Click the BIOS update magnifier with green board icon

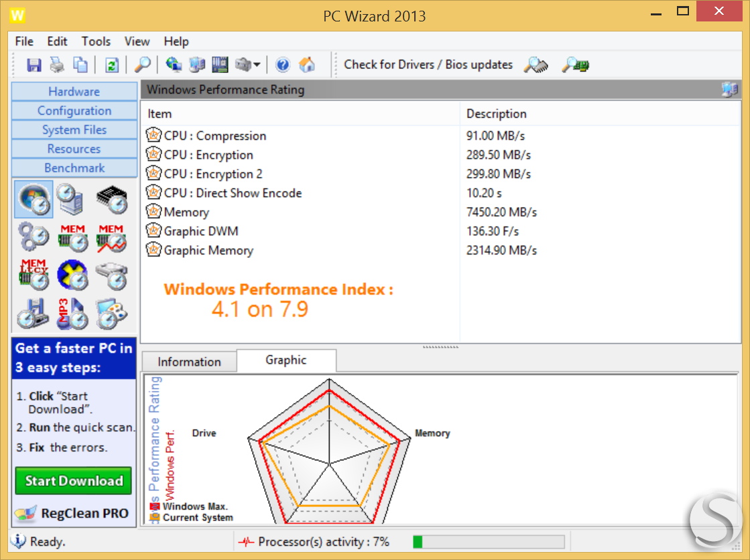[575, 64]
